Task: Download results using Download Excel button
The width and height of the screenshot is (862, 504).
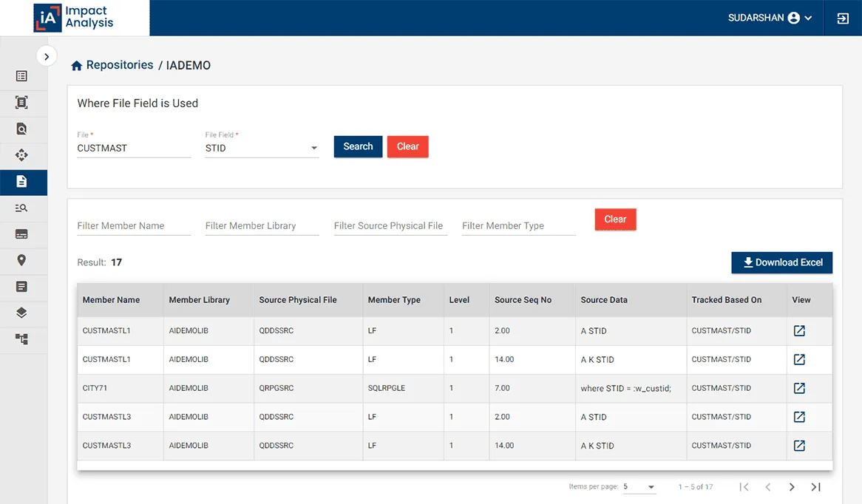Action: pyautogui.click(x=782, y=262)
